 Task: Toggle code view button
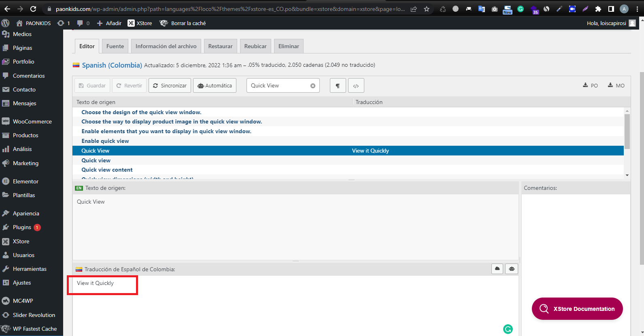tap(356, 85)
